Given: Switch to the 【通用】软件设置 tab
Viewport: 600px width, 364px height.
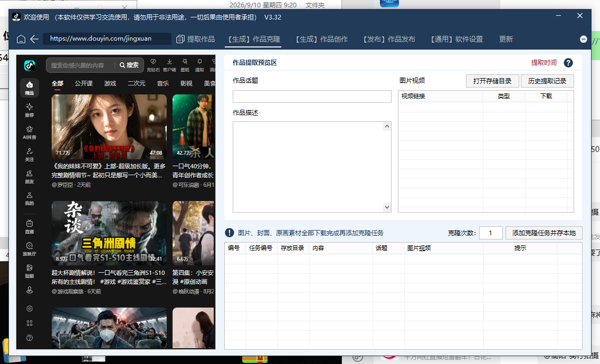Looking at the screenshot, I should (457, 39).
